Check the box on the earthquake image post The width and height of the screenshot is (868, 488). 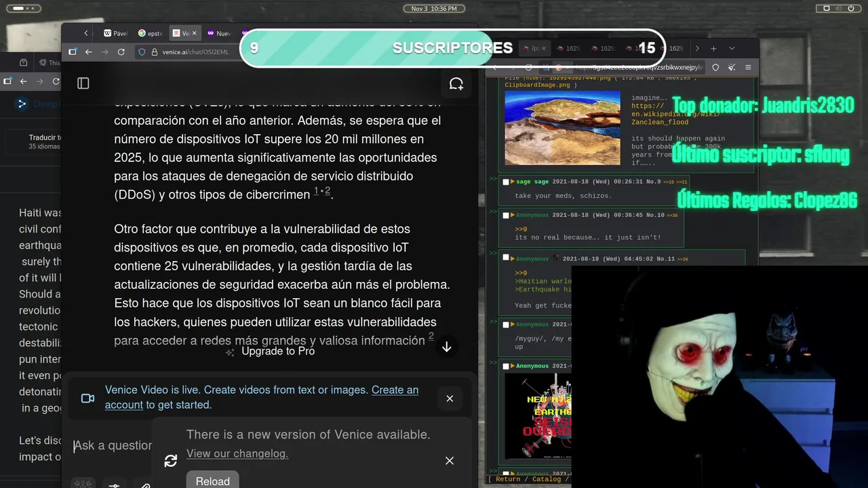[506, 366]
